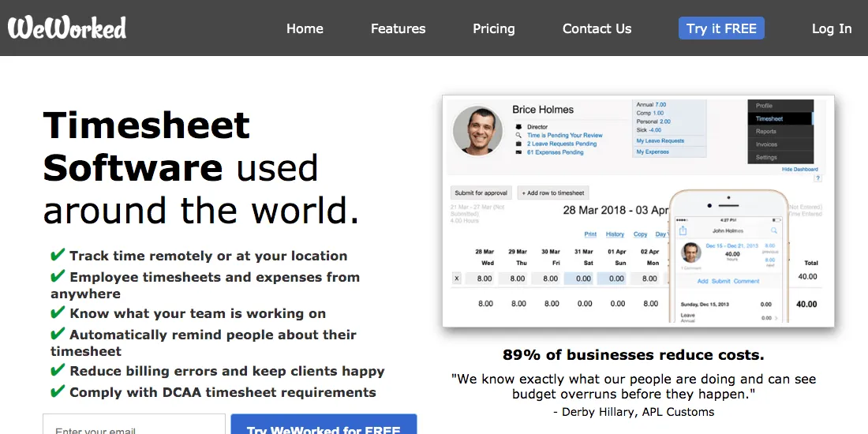Select Contact Us in the header
This screenshot has height=434, width=868.
(597, 28)
